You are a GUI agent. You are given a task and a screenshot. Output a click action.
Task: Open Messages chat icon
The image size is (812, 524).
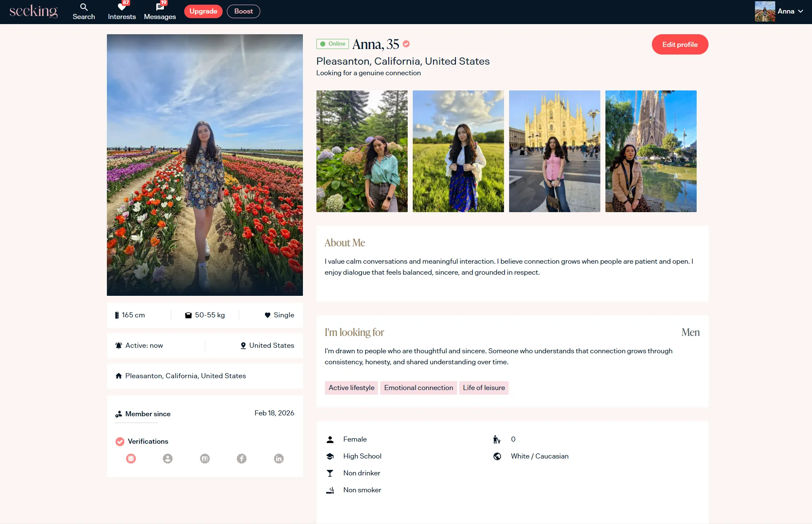coord(160,7)
